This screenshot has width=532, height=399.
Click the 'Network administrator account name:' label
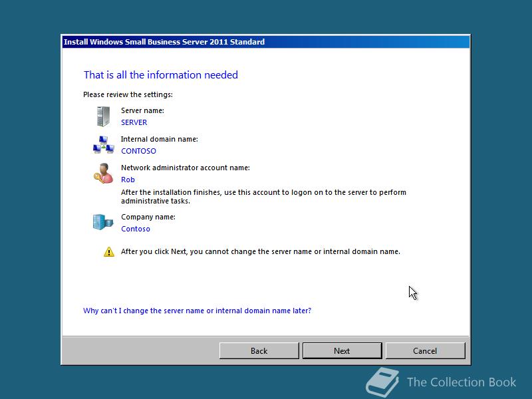tap(186, 168)
